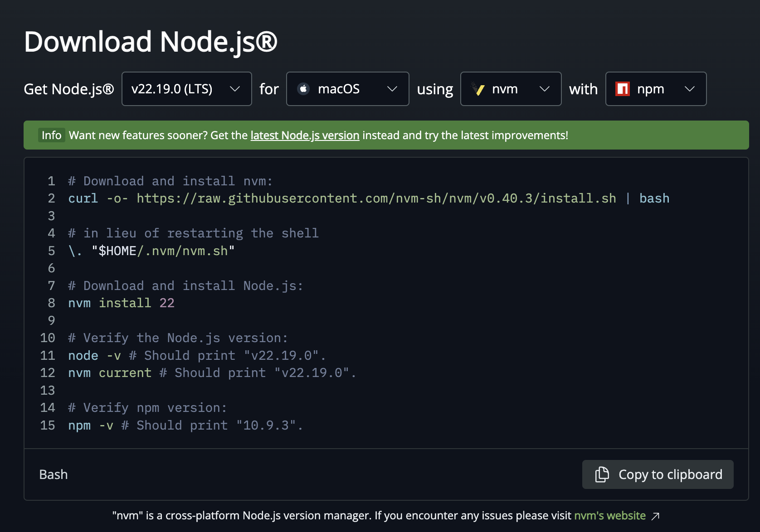
Task: Click the red npm logo icon
Action: [x=622, y=89]
